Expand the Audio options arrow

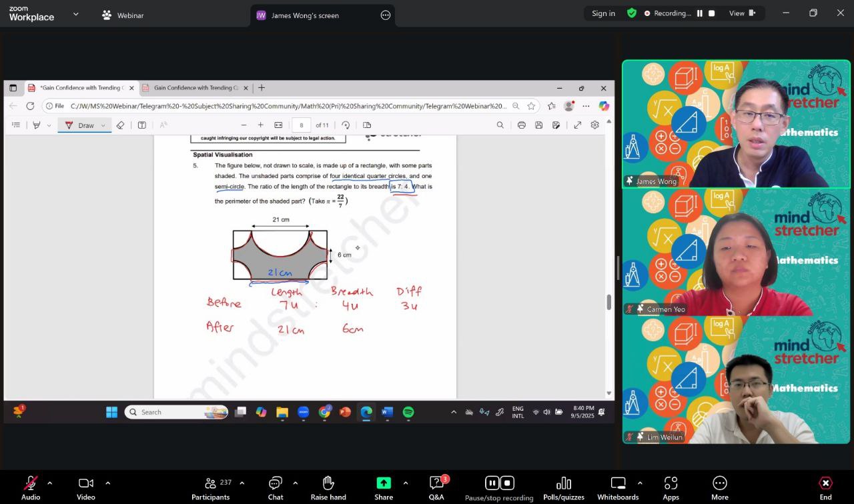49,483
